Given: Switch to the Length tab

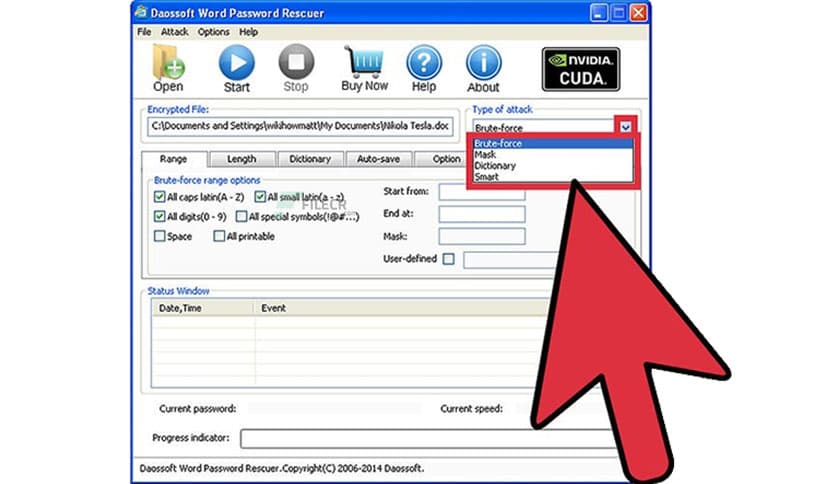Looking at the screenshot, I should [x=242, y=159].
